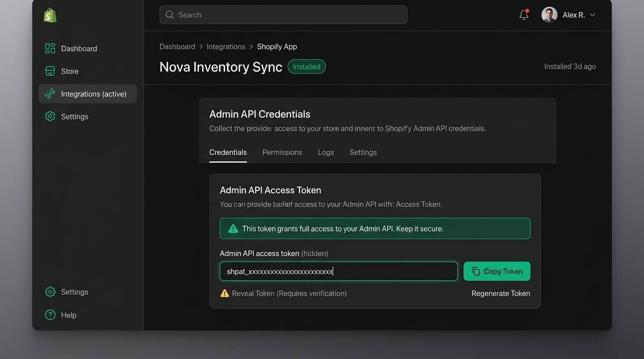Go to Dashboard breadcrumb
Image resolution: width=644 pixels, height=359 pixels.
coord(177,47)
